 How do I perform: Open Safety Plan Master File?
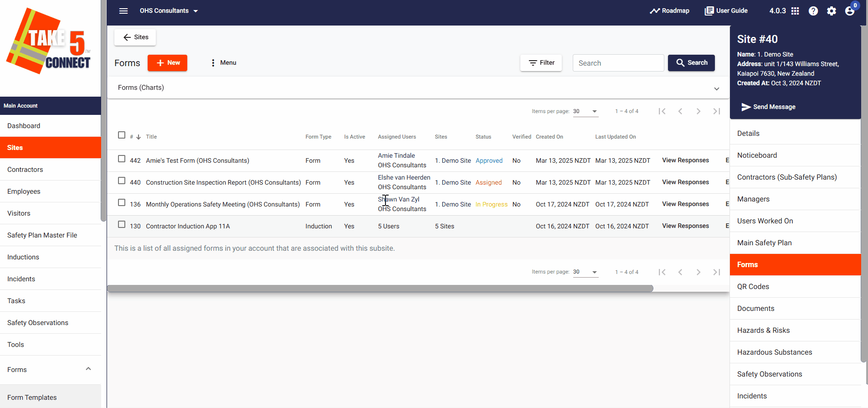click(50, 235)
